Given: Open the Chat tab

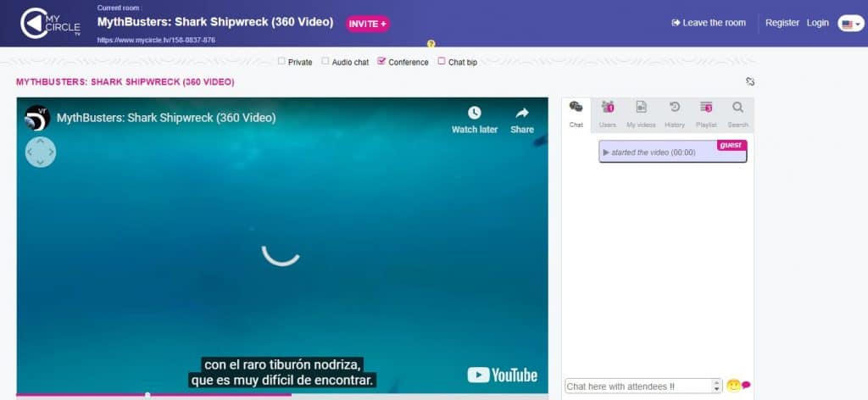Looking at the screenshot, I should [x=576, y=115].
